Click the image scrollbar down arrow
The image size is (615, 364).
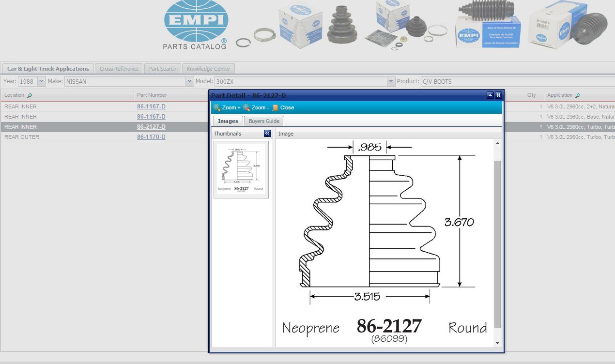coord(497,343)
